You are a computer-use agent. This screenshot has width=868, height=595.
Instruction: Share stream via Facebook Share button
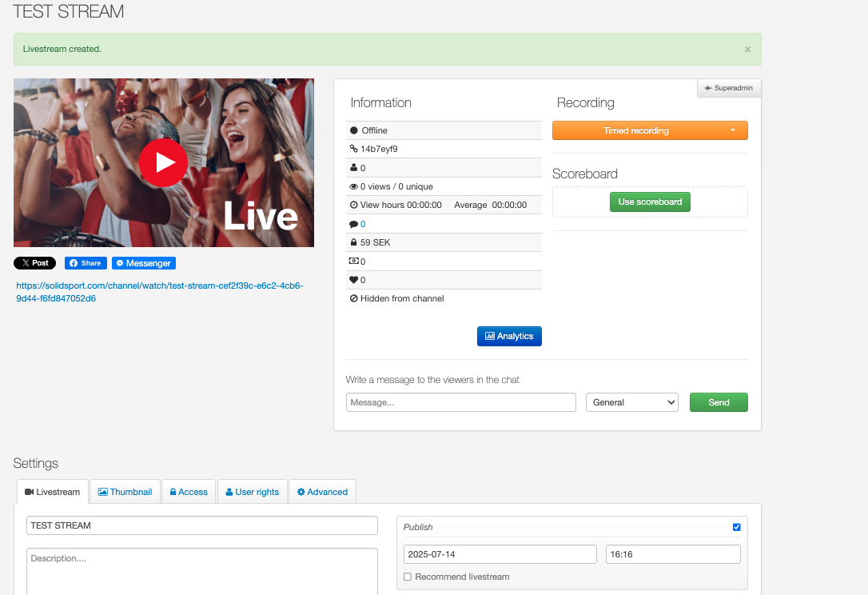point(84,263)
